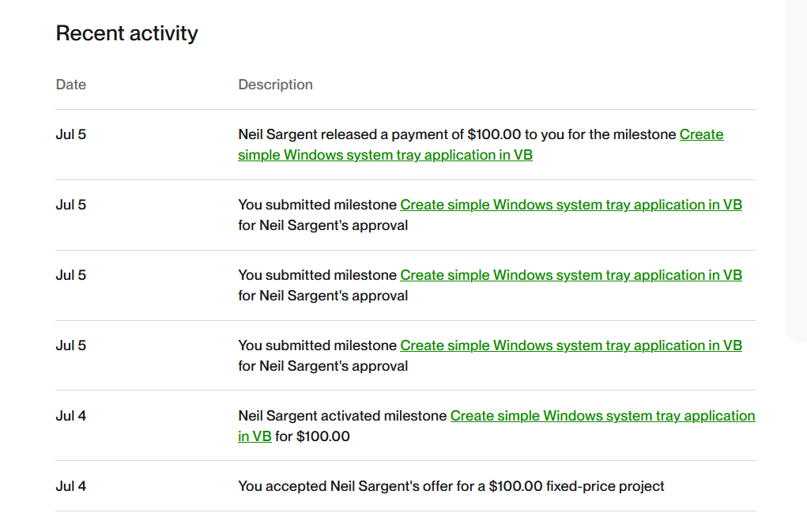Click "You submitted milestone" text in second submitted entry

(317, 275)
